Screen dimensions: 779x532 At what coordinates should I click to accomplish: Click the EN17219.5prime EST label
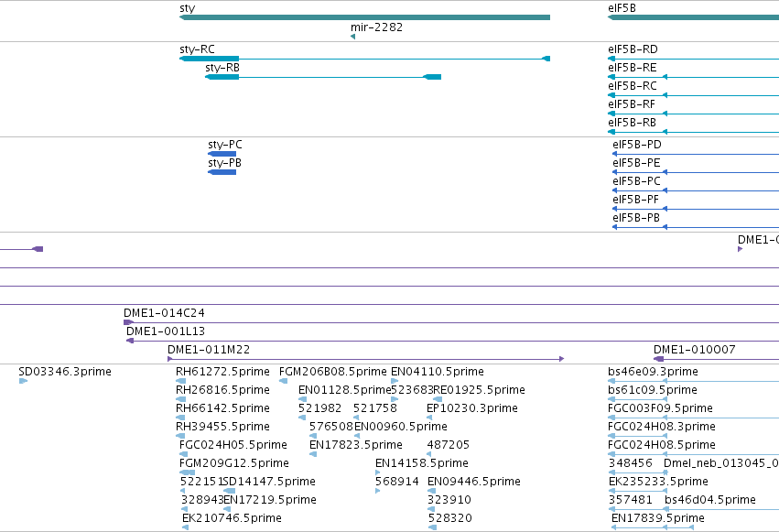270,500
